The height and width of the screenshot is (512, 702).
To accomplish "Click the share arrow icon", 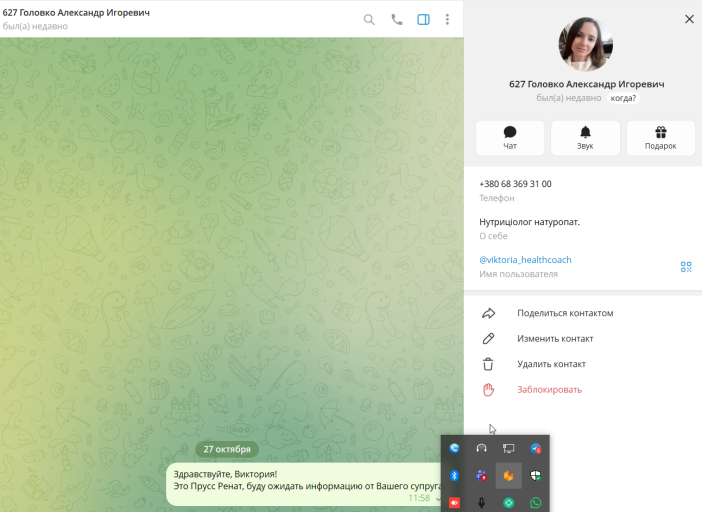I will (x=488, y=313).
